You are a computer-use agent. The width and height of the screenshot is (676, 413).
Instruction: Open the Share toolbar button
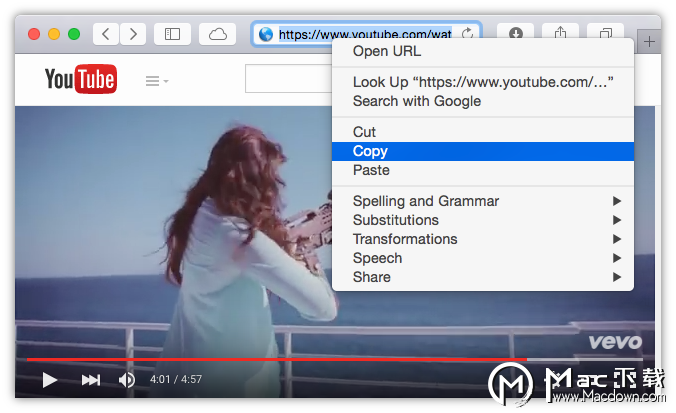tap(560, 32)
